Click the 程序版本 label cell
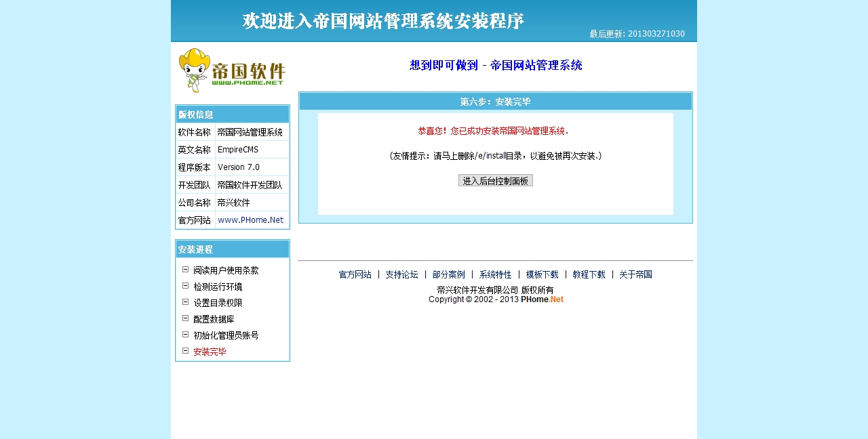This screenshot has width=868, height=439. (x=195, y=167)
